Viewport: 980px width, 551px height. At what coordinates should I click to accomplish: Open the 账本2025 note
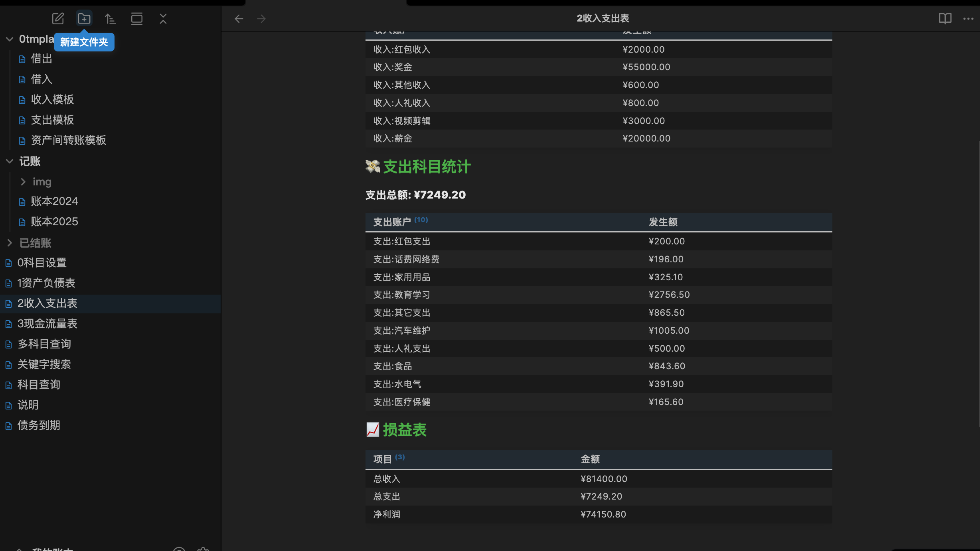pyautogui.click(x=54, y=222)
